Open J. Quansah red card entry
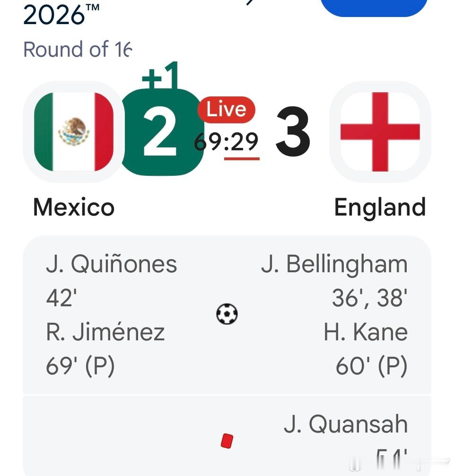454x476 pixels. 346,424
